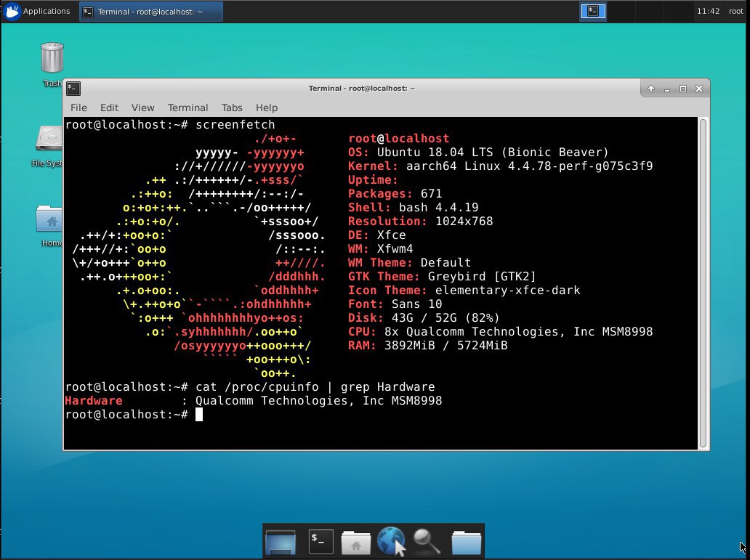Click the root user label in panel
The width and height of the screenshot is (750, 560).
click(x=735, y=11)
